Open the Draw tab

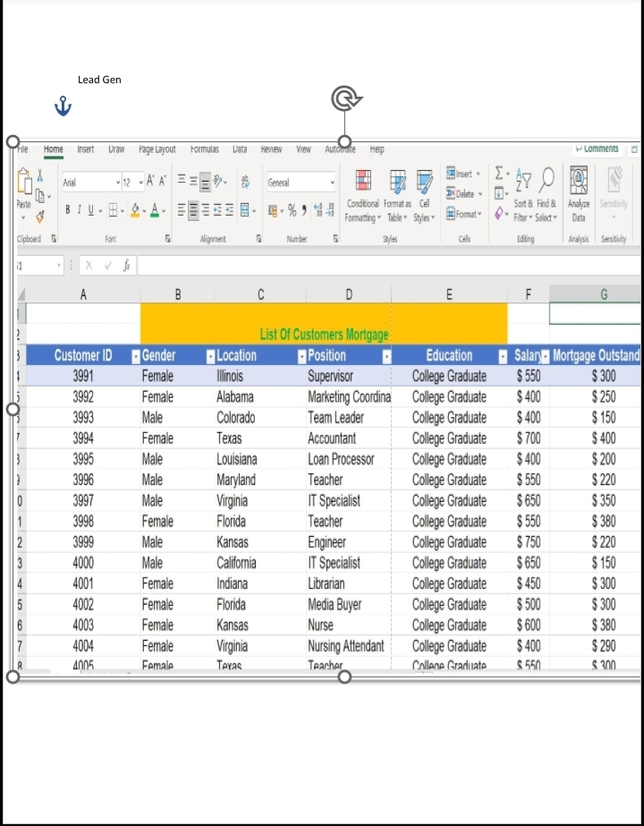click(116, 149)
